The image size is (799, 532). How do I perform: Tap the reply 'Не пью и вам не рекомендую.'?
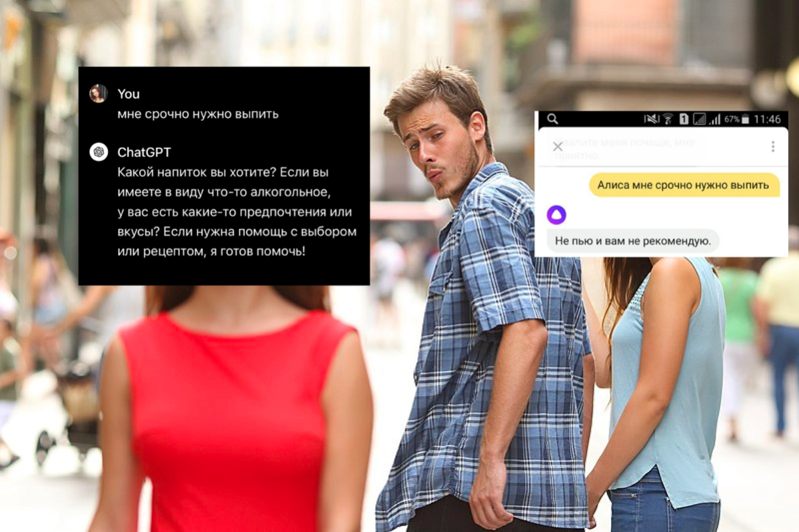coord(633,241)
